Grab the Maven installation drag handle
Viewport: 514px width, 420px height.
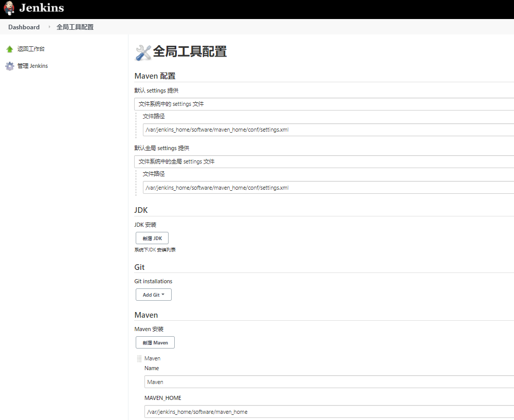pyautogui.click(x=139, y=359)
